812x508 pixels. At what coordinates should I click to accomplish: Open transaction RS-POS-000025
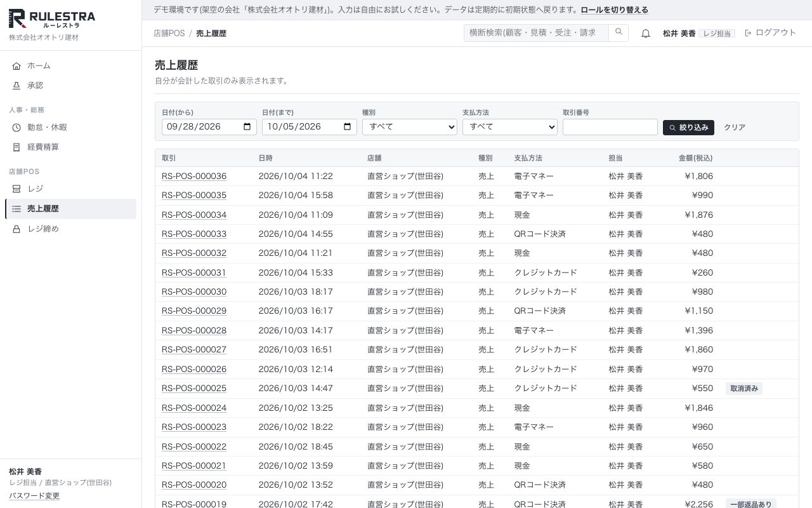click(x=194, y=389)
